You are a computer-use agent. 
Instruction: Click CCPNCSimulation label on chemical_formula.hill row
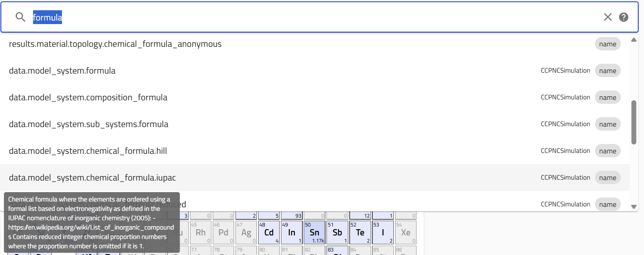click(x=566, y=151)
